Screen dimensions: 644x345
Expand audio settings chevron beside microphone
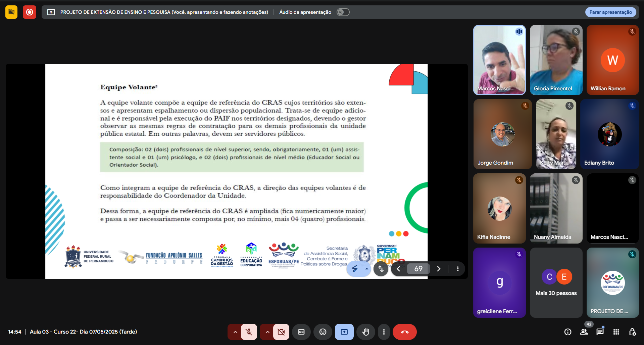pos(235,332)
